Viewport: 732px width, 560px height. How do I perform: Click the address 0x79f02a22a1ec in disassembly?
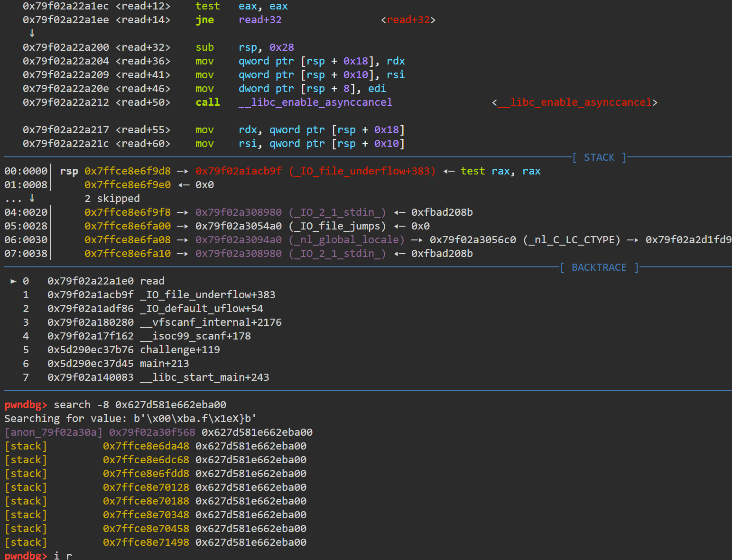pyautogui.click(x=66, y=6)
